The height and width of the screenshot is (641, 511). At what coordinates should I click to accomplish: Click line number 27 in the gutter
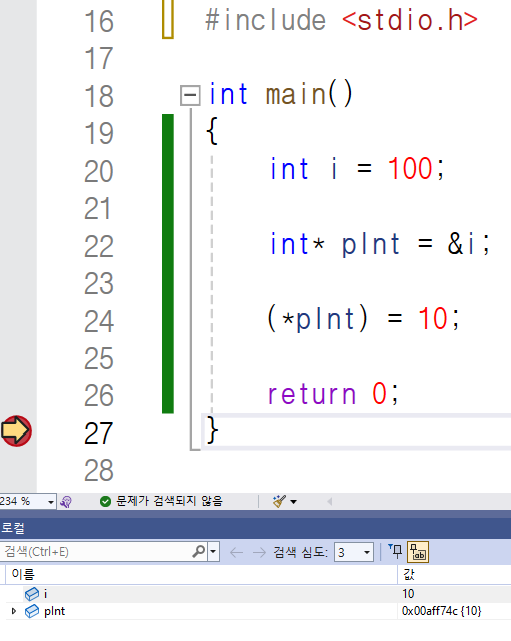(x=98, y=433)
